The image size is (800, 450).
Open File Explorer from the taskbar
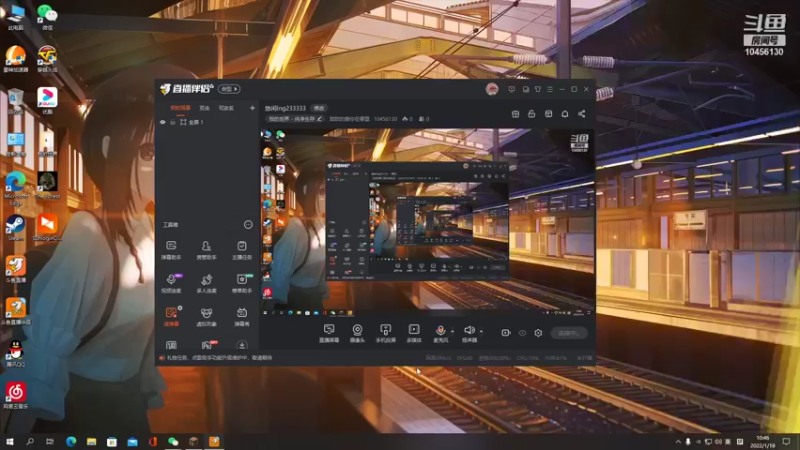pos(91,441)
